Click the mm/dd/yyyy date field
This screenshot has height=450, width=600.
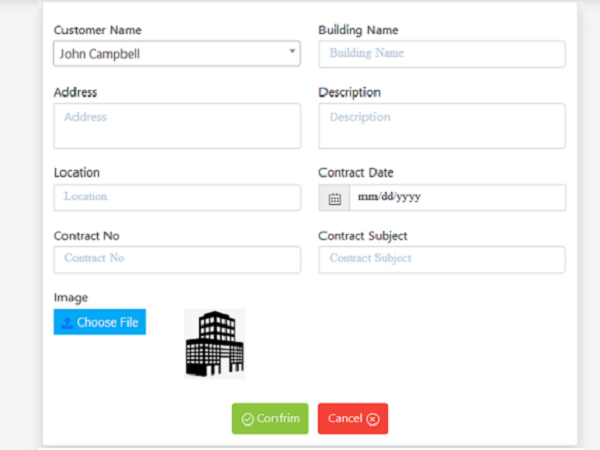point(456,198)
